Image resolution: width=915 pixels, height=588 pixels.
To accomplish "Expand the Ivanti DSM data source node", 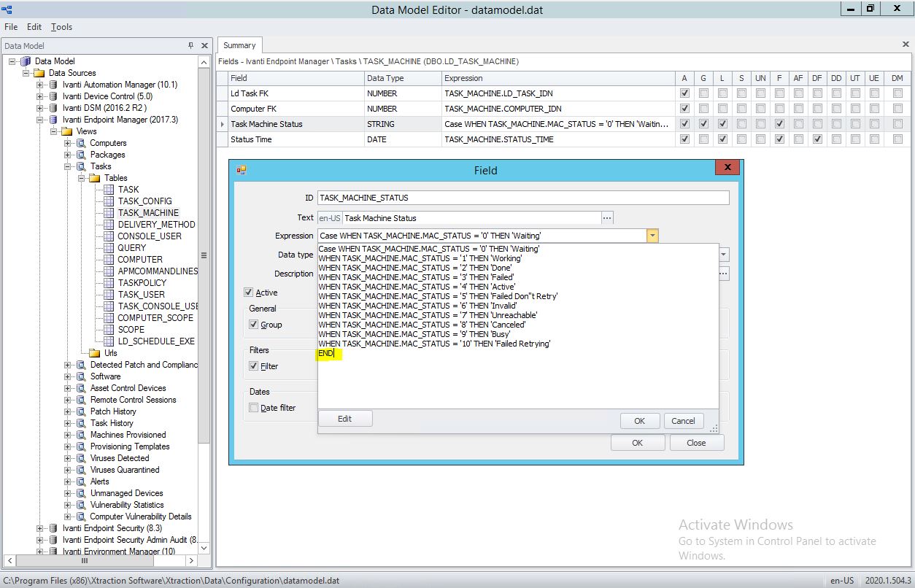I will coord(40,108).
